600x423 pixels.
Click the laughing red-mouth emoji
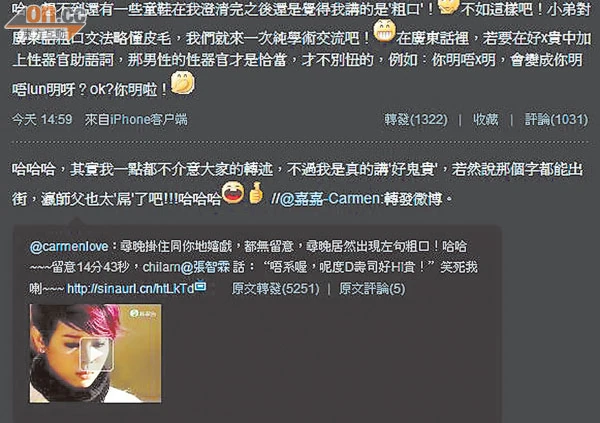click(233, 192)
